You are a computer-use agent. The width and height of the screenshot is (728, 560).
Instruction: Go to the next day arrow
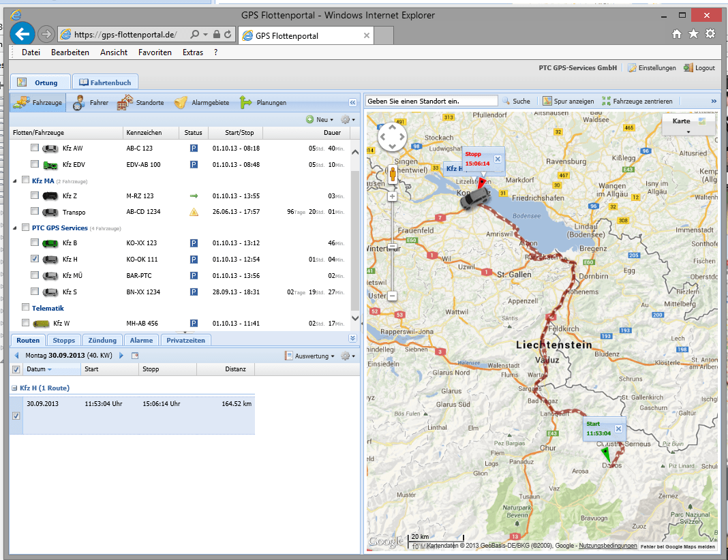pyautogui.click(x=121, y=356)
